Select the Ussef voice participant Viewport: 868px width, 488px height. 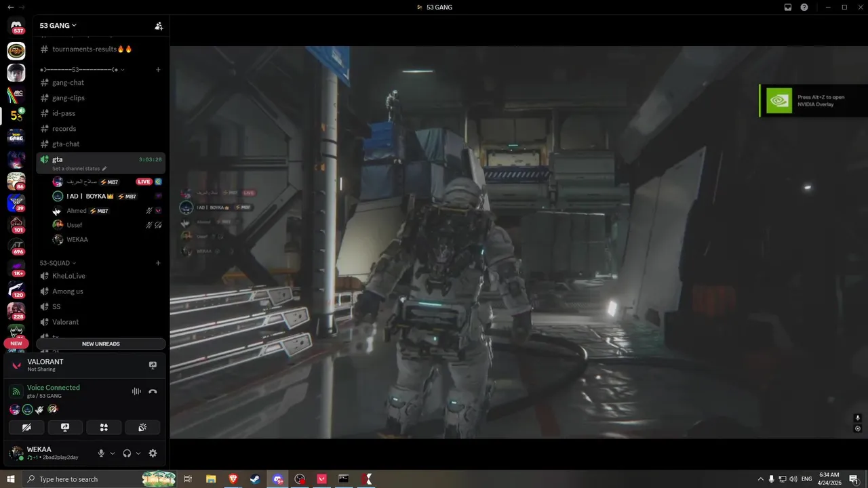click(107, 225)
